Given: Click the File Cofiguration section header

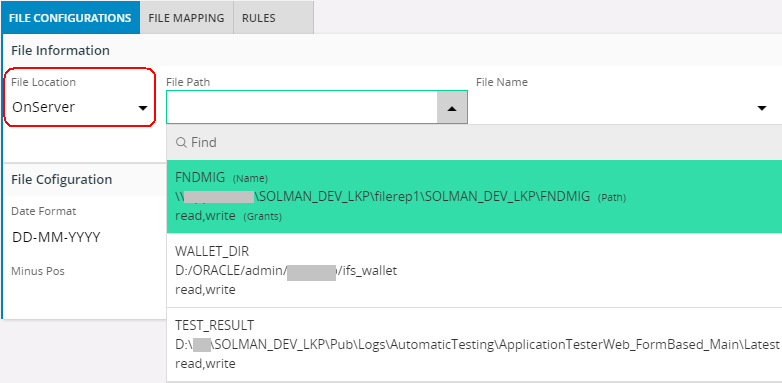Looking at the screenshot, I should 61,180.
